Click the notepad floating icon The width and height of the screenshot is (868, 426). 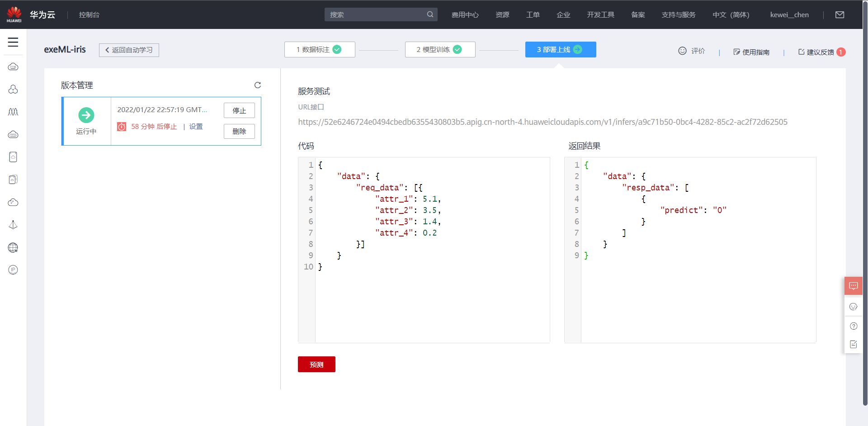(854, 345)
